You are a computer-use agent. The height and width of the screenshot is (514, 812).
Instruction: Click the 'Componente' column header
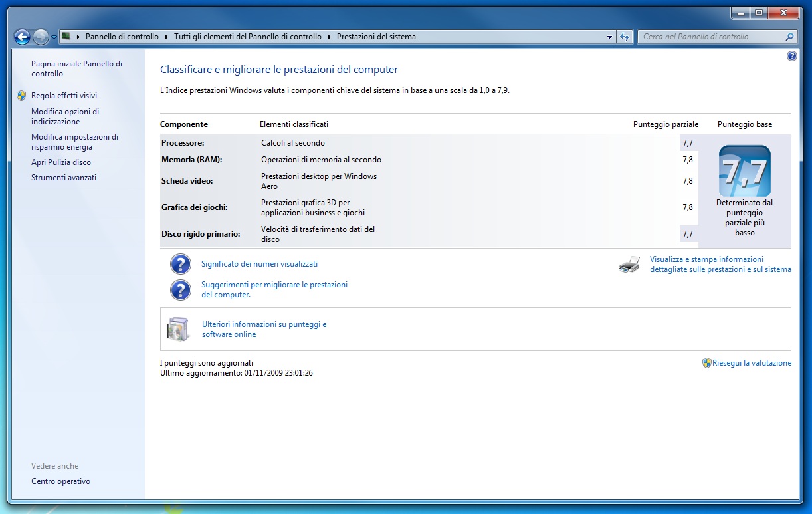click(184, 124)
